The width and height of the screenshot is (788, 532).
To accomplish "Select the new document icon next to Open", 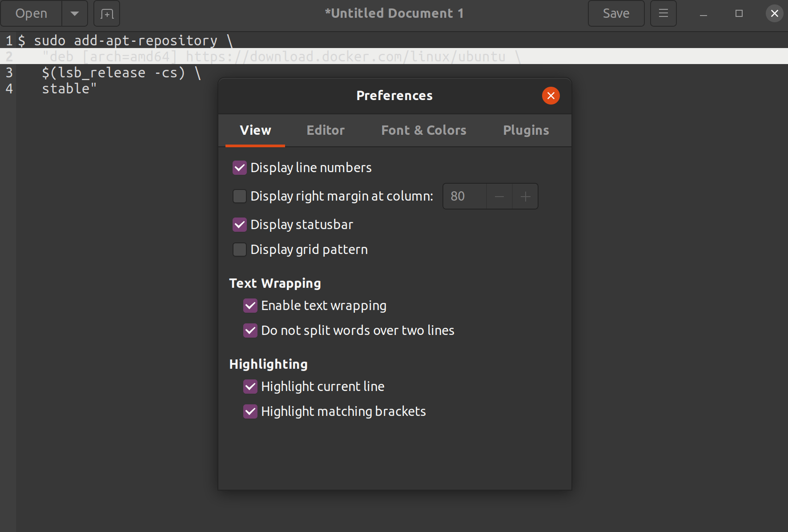I will point(106,13).
